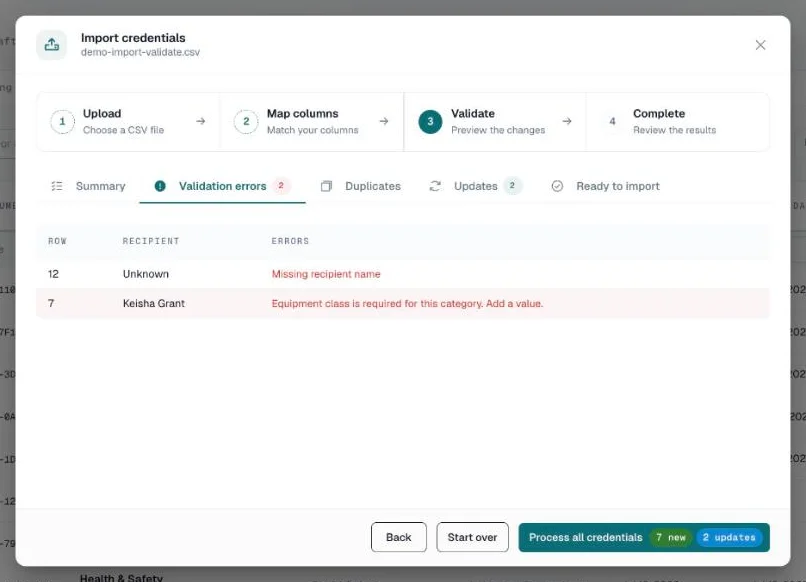Switch to the Duplicates tab

[361, 186]
